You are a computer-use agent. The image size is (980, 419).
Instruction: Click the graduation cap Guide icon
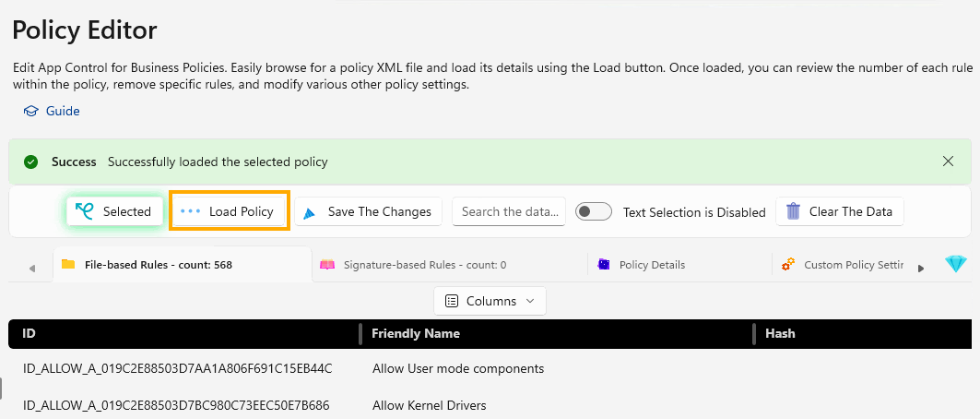click(30, 112)
